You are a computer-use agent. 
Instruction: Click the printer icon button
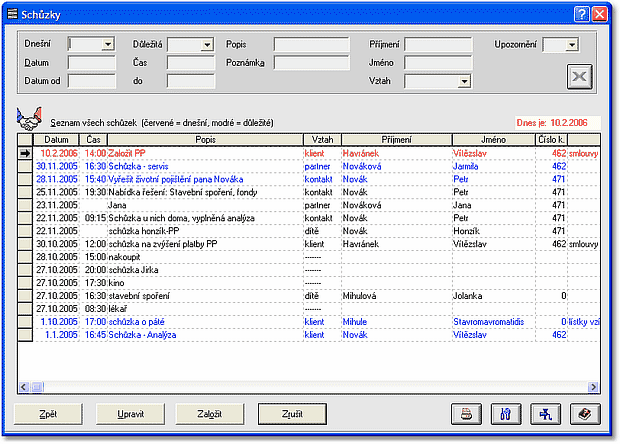pyautogui.click(x=466, y=413)
